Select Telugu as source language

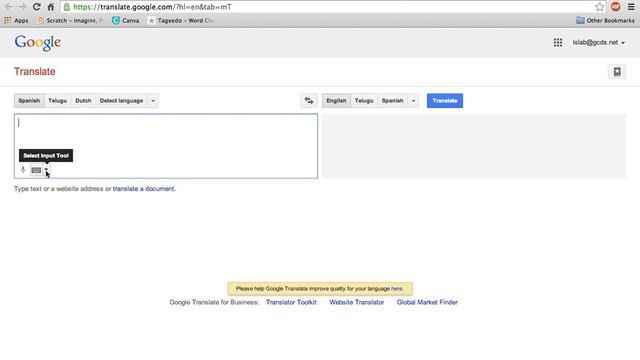pyautogui.click(x=58, y=101)
